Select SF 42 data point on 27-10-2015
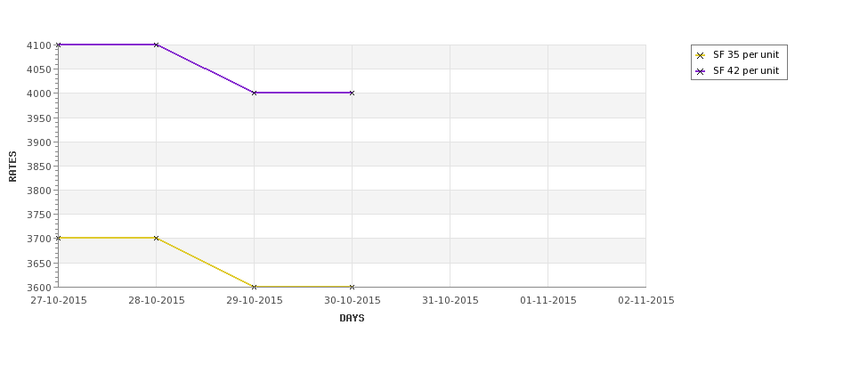 coord(59,45)
